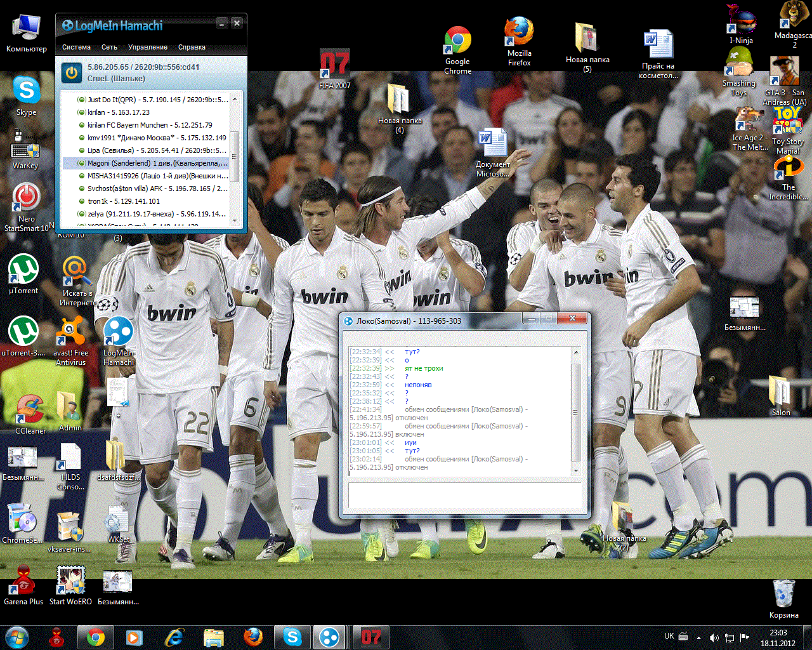This screenshot has width=812, height=650.
Task: Open the Управление menu in Hamachi
Action: pyautogui.click(x=148, y=47)
